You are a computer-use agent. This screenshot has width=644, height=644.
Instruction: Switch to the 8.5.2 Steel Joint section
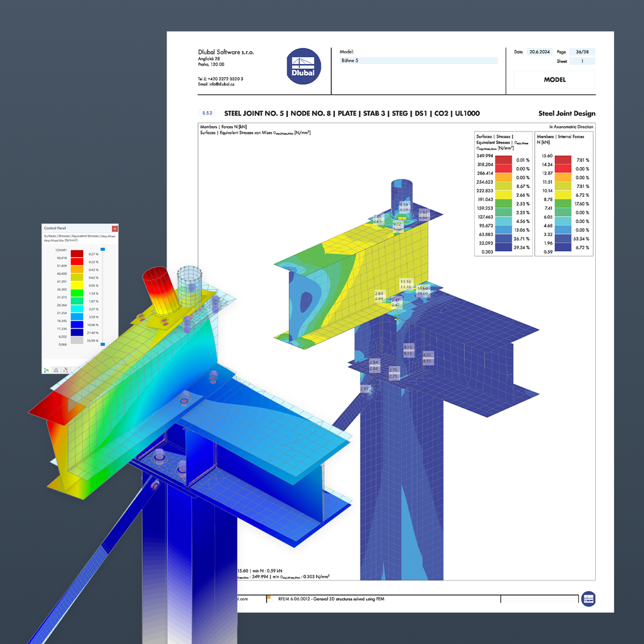(208, 113)
